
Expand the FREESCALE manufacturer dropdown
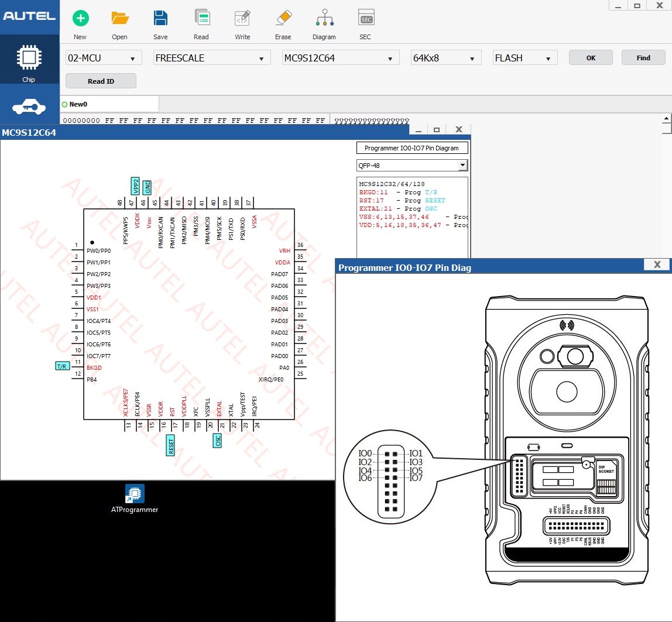click(x=212, y=58)
